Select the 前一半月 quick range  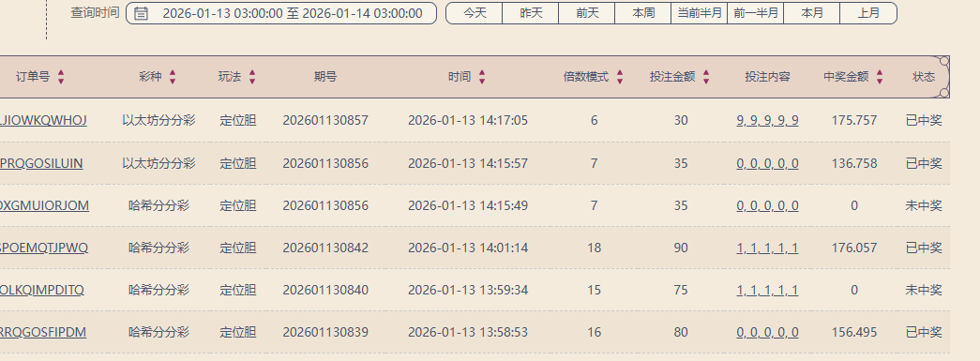tap(756, 13)
